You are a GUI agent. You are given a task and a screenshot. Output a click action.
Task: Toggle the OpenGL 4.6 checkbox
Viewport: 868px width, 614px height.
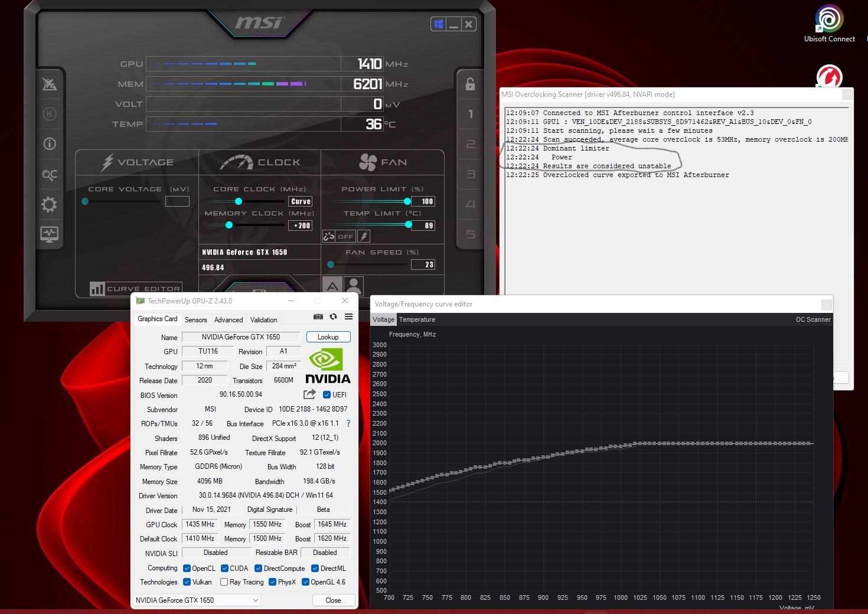pos(305,582)
